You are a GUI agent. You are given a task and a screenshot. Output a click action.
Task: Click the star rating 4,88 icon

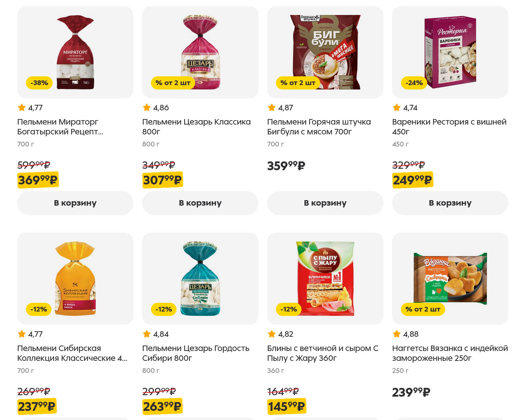pyautogui.click(x=397, y=334)
